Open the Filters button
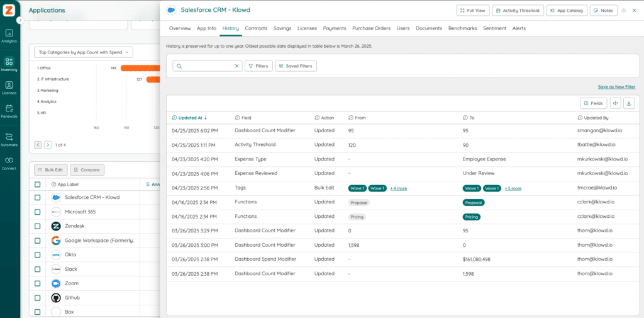 (x=258, y=66)
